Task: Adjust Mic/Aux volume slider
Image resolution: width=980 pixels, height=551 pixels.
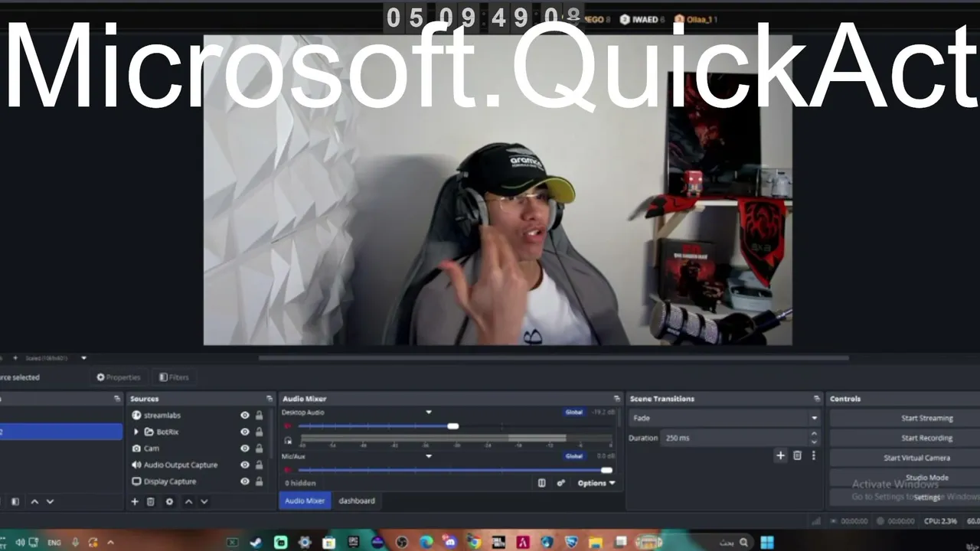Action: tap(606, 470)
